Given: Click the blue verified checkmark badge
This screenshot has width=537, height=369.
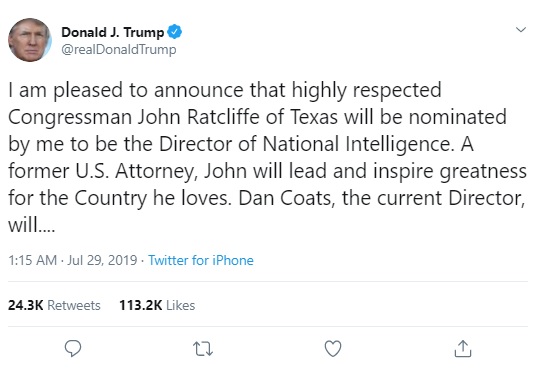Looking at the screenshot, I should point(175,32).
